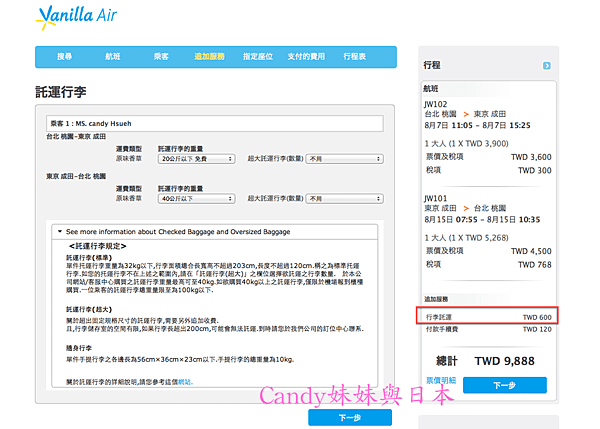Click the TWD 300 tax amount
The width and height of the screenshot is (600, 429).
click(x=535, y=170)
